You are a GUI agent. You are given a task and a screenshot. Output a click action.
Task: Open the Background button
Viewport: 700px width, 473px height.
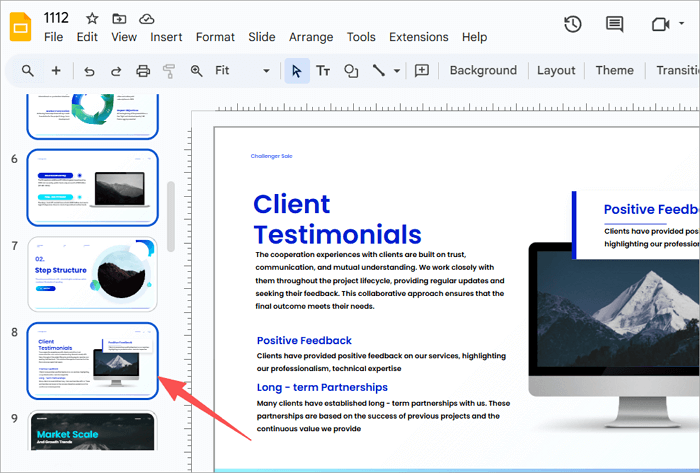click(483, 71)
